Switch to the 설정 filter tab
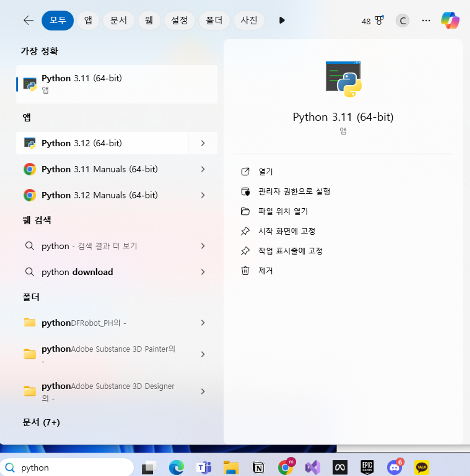Image resolution: width=470 pixels, height=476 pixels. click(180, 20)
